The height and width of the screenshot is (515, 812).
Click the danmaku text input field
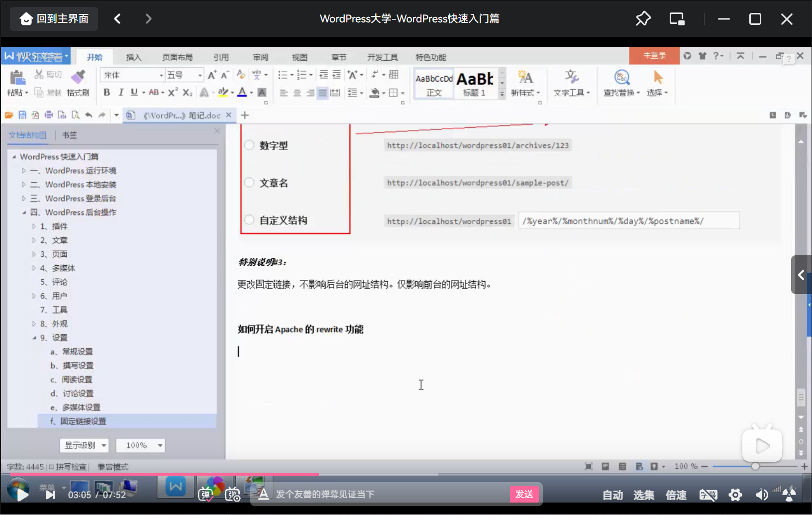point(391,494)
